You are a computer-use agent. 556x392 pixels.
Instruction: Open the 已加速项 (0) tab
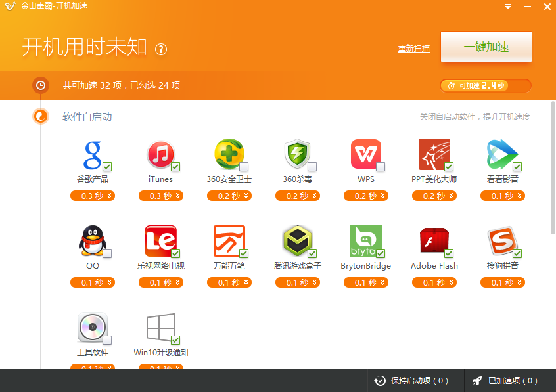pyautogui.click(x=510, y=381)
